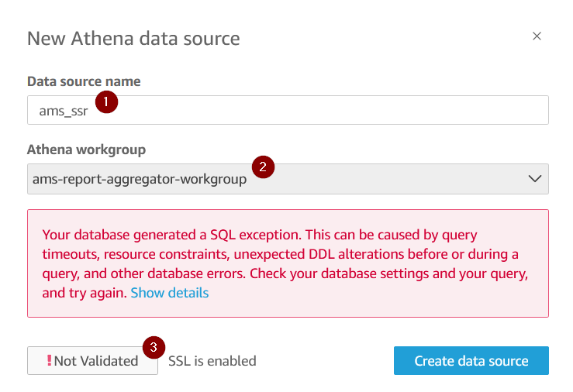Click the Create data source button
Screen dimensions: 573x392
click(x=471, y=360)
